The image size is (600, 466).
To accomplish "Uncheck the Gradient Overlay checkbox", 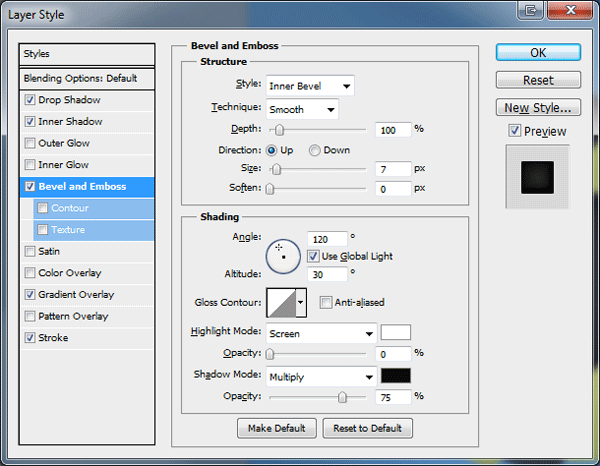I will 30,295.
